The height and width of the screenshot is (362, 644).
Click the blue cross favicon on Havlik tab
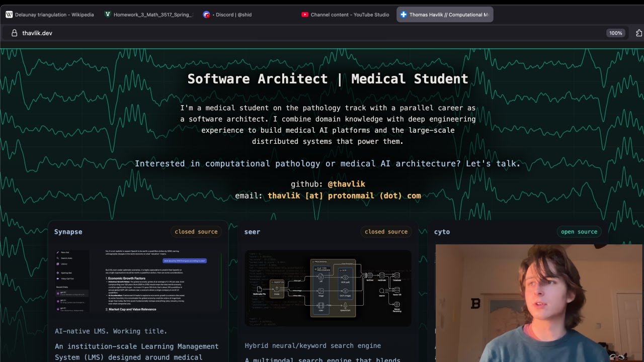(404, 15)
